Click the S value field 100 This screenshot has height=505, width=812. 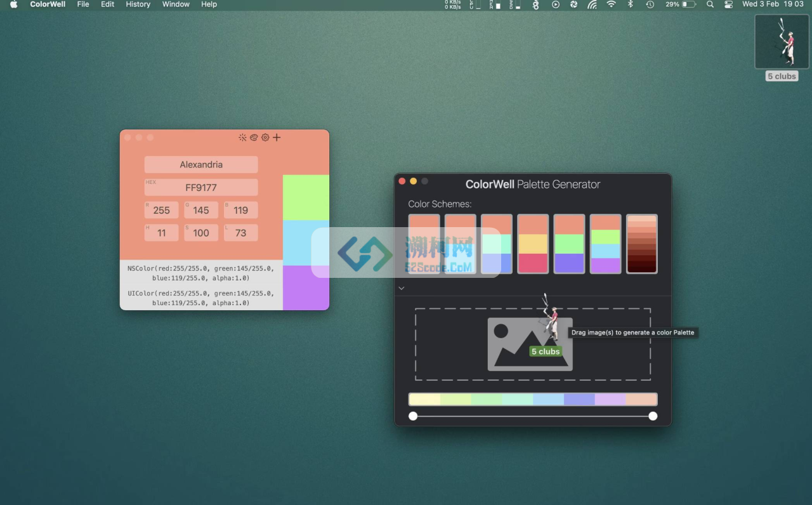[201, 233]
